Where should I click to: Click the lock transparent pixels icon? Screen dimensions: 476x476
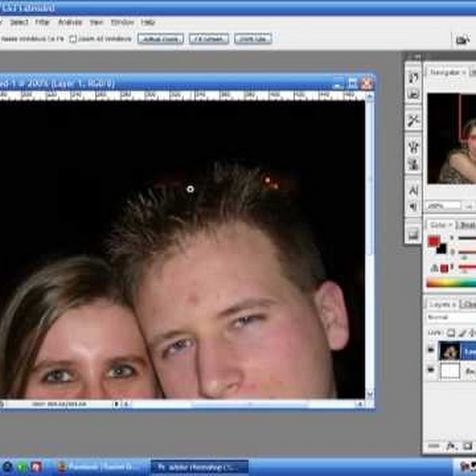click(x=451, y=333)
